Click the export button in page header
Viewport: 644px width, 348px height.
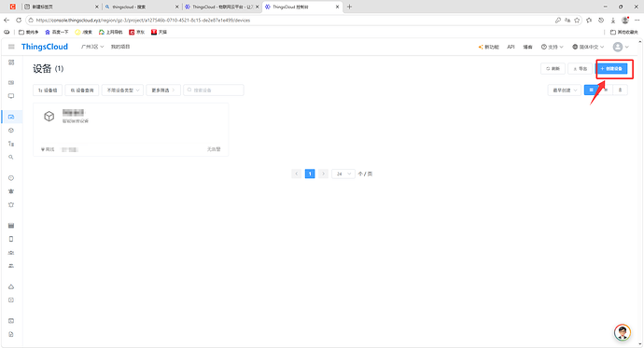[580, 68]
